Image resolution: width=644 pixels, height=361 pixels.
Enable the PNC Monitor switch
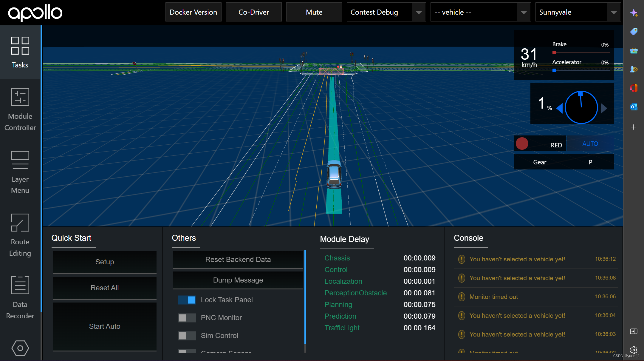(x=187, y=318)
